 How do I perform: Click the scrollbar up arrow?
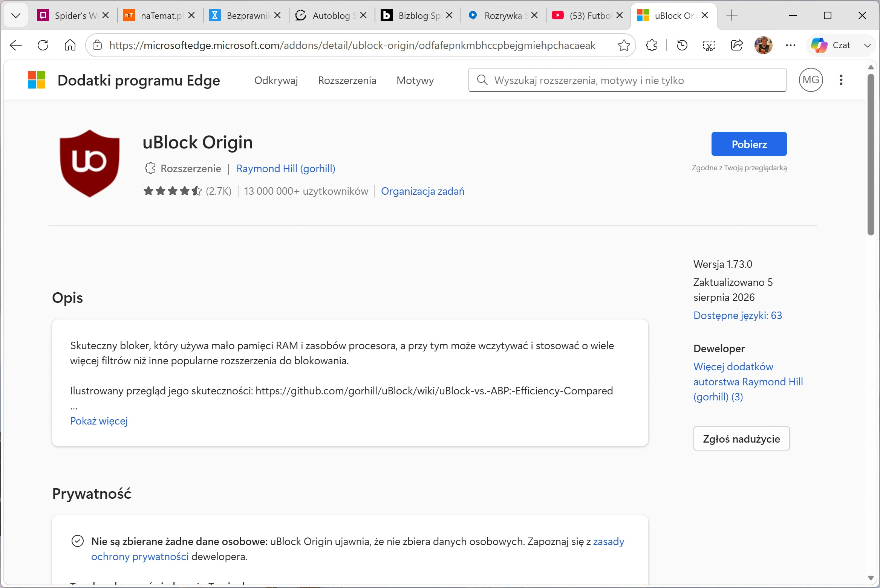pos(871,67)
